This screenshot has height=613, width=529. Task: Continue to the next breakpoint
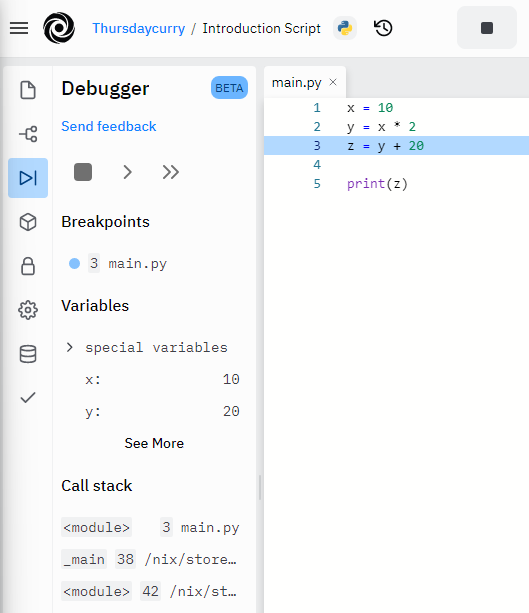[171, 172]
